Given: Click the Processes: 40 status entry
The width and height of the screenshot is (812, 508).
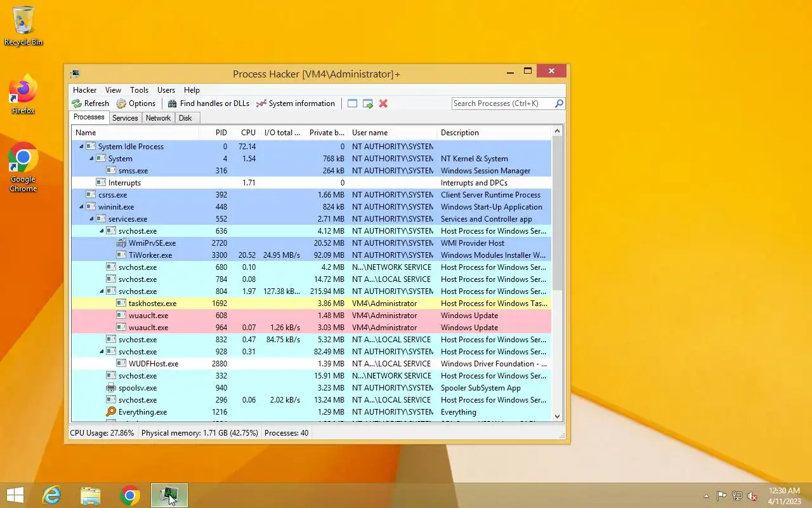Looking at the screenshot, I should [x=286, y=433].
